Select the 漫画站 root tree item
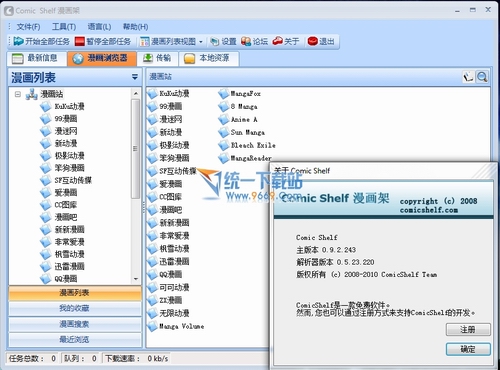 (x=52, y=94)
